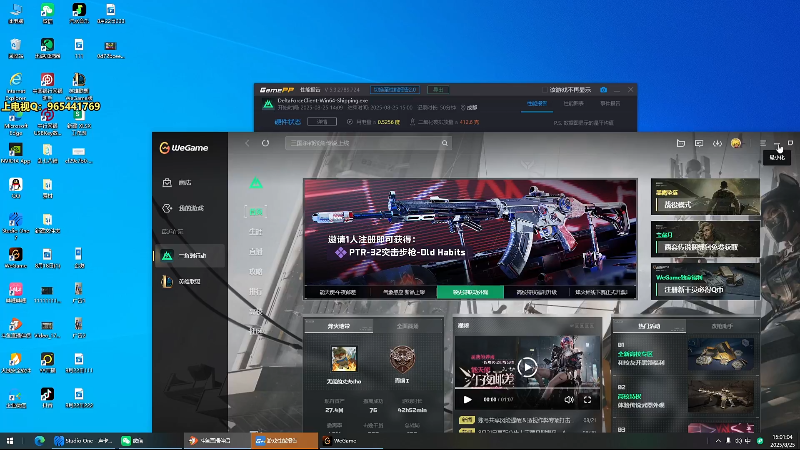
Task: Mute the video with the speaker icon
Action: [569, 399]
